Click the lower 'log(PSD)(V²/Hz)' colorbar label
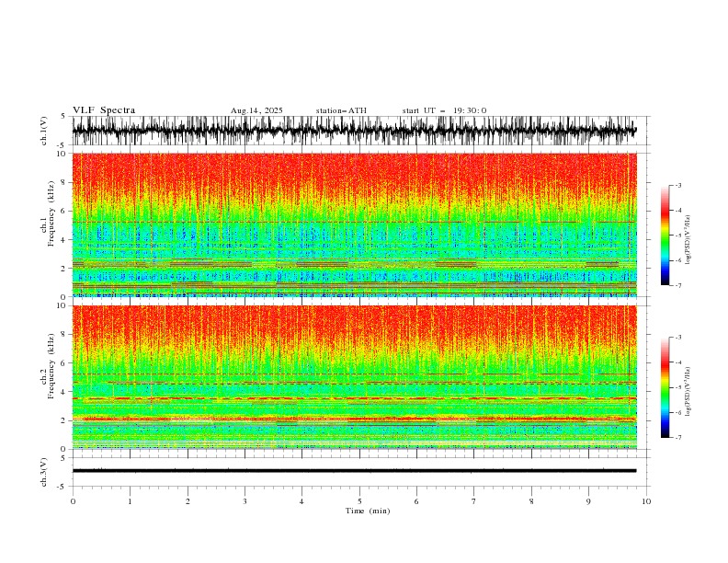728x563 pixels. tap(688, 391)
